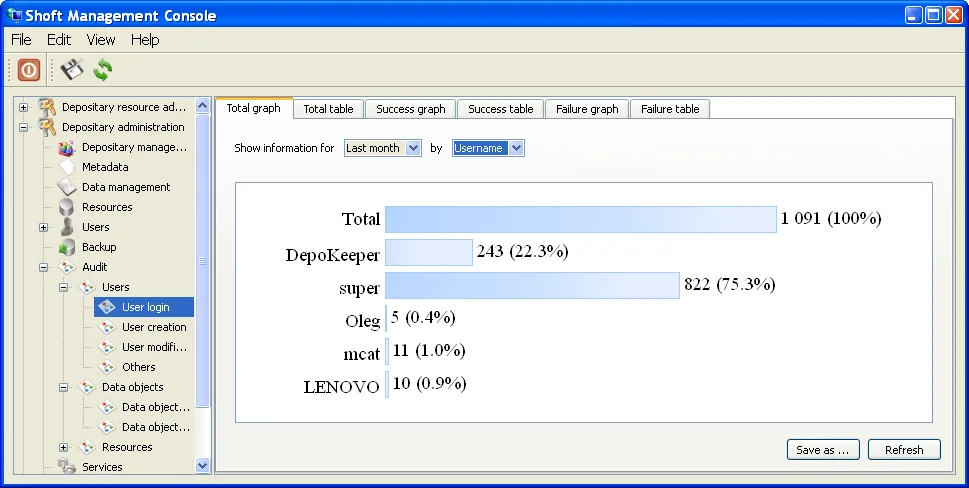Click the Data management icon
This screenshot has width=969, height=488.
[x=66, y=187]
